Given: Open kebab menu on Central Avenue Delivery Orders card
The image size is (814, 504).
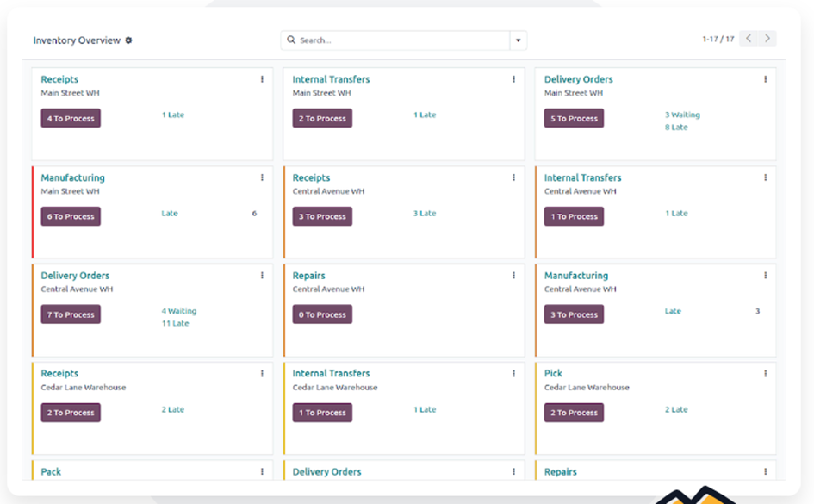Looking at the screenshot, I should (262, 276).
